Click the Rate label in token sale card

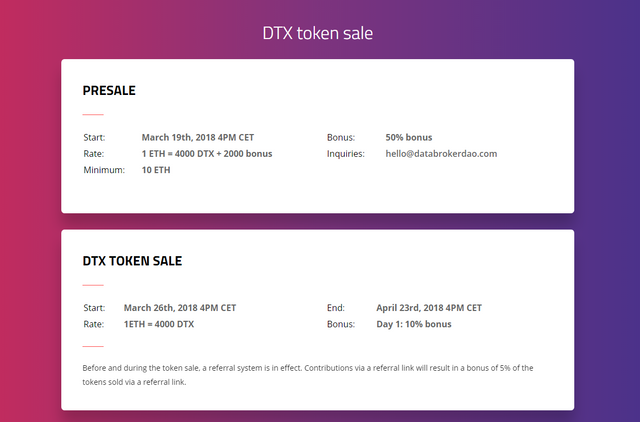[93, 324]
